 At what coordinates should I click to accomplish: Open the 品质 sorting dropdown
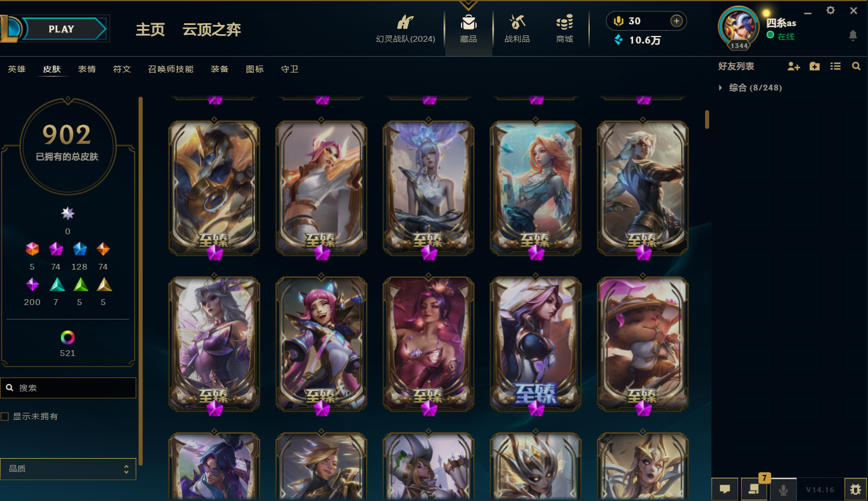(x=68, y=469)
